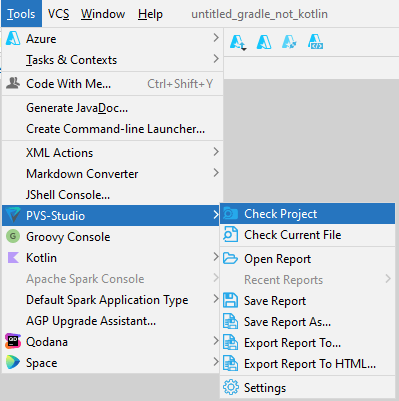Open the Window menu
The width and height of the screenshot is (399, 401).
tap(103, 14)
